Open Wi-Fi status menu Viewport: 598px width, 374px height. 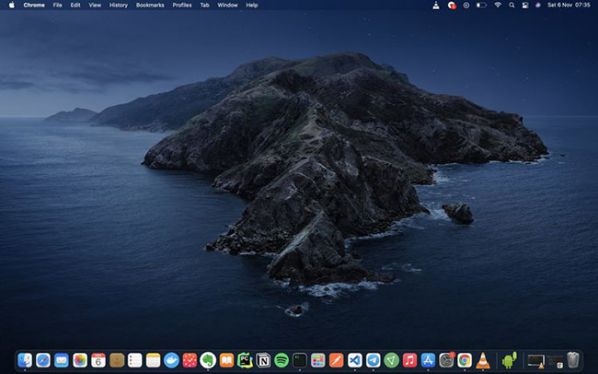point(497,5)
